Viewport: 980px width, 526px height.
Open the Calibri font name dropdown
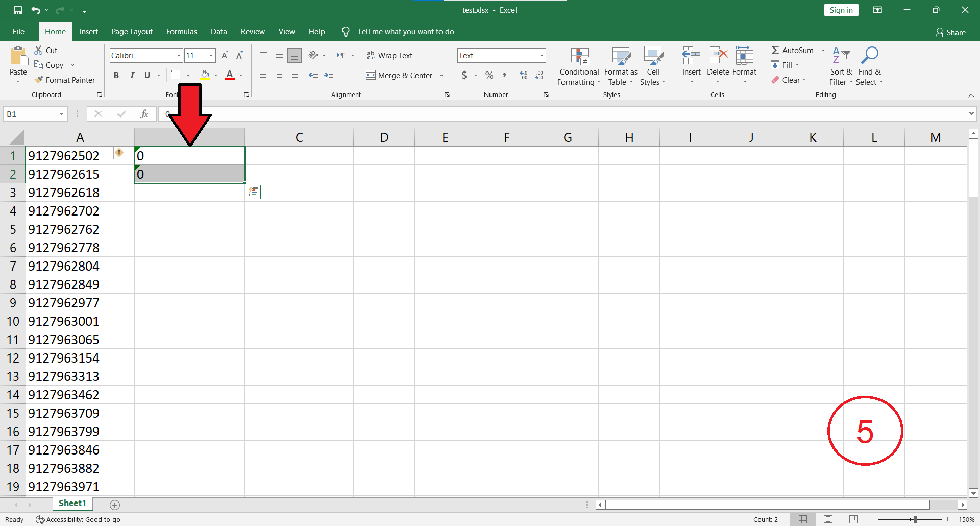tap(179, 55)
